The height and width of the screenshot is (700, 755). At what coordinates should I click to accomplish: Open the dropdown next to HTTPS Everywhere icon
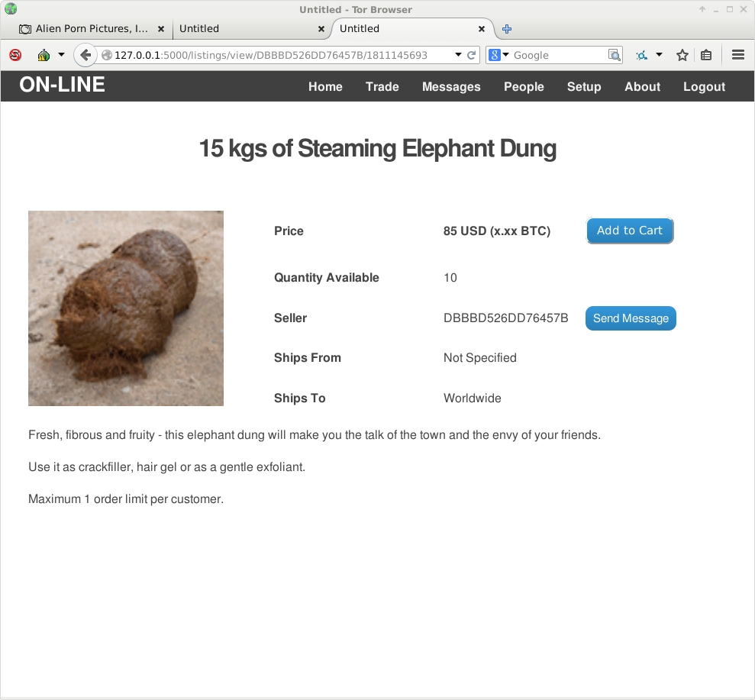(659, 54)
